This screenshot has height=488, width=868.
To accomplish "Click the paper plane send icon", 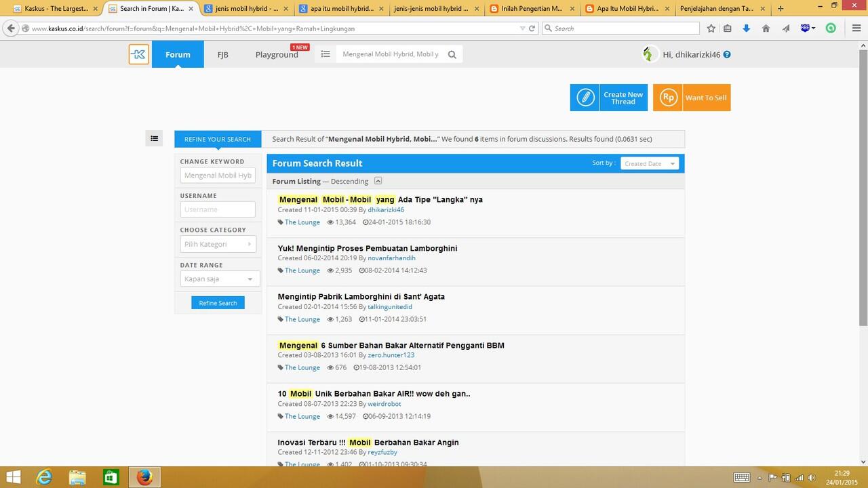I will [786, 28].
